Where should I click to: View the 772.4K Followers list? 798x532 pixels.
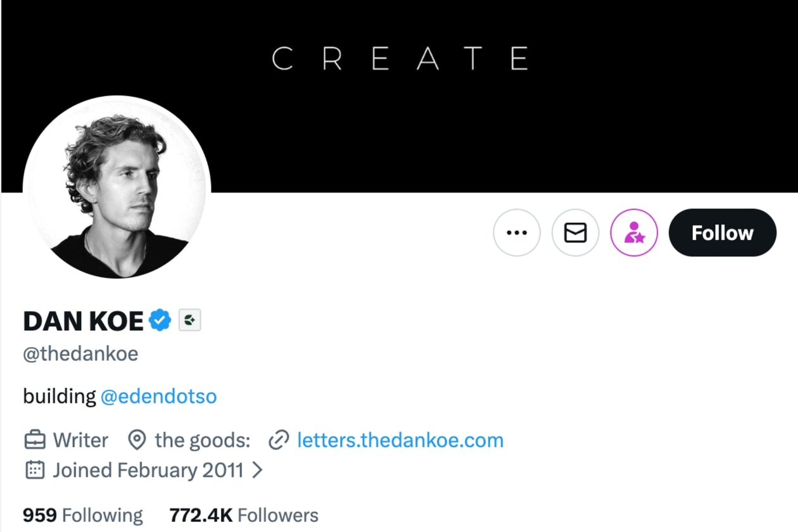pos(244,515)
